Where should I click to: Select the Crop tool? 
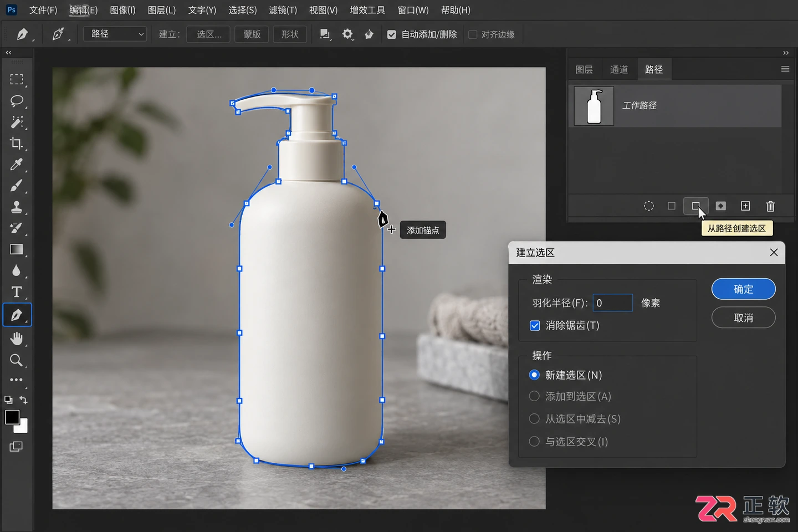17,144
